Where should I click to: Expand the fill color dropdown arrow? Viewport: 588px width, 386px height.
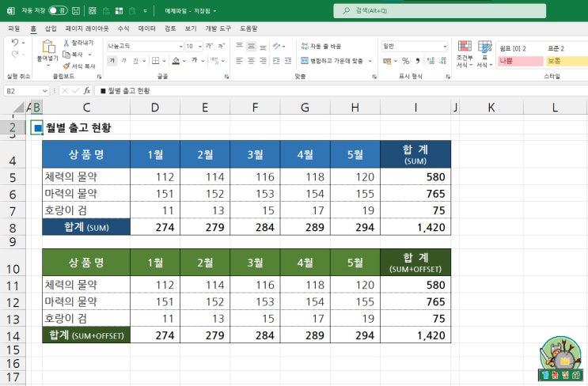click(x=184, y=61)
